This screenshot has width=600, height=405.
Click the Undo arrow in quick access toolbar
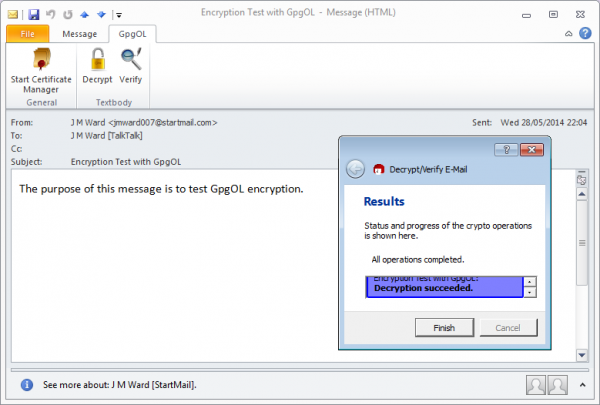point(51,15)
